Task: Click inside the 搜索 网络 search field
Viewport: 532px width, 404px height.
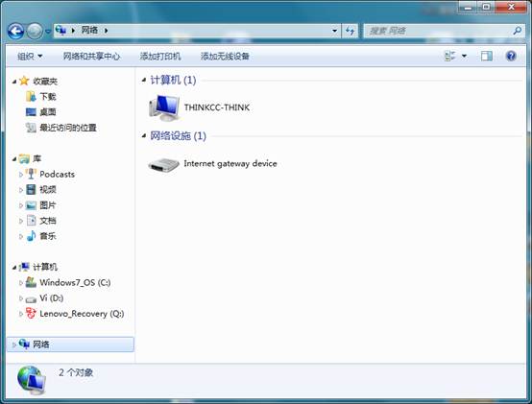Action: pyautogui.click(x=438, y=31)
